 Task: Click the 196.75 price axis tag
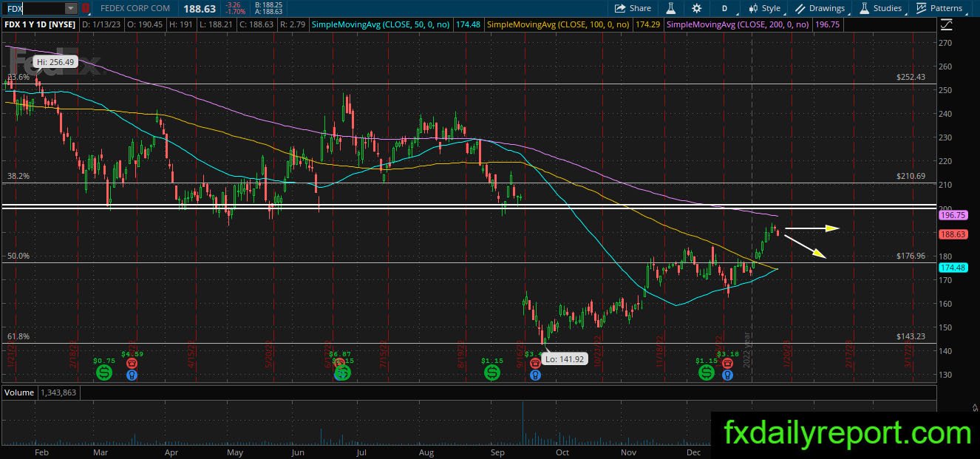point(953,215)
